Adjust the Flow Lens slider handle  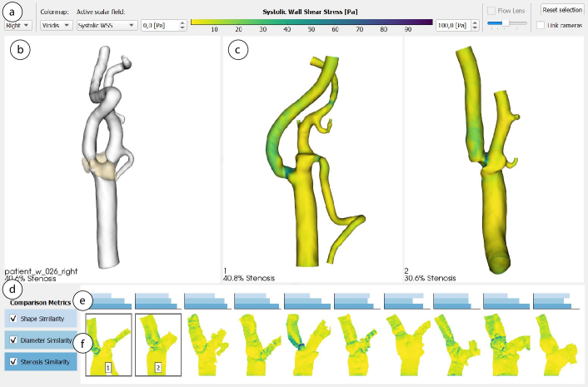tap(506, 23)
